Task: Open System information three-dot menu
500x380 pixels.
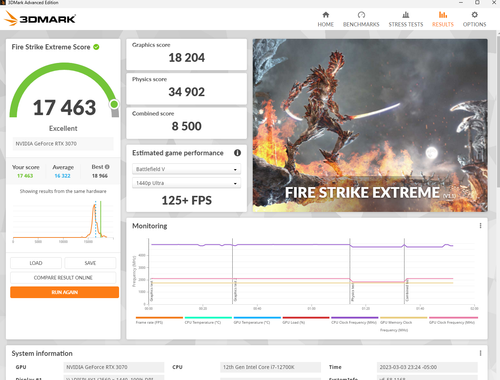Action: tap(480, 353)
